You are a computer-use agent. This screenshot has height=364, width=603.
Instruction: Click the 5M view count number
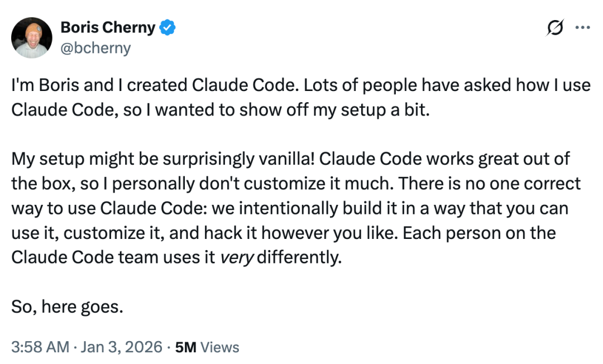(x=185, y=347)
